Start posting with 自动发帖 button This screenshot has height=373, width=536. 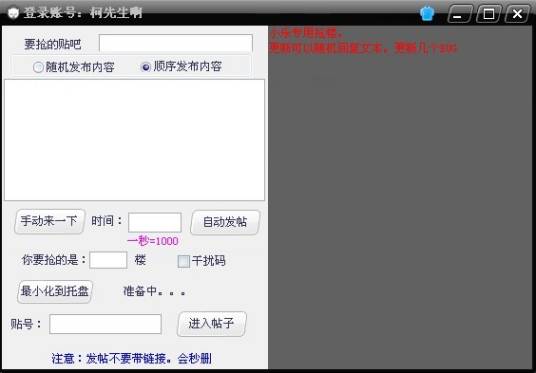(225, 222)
